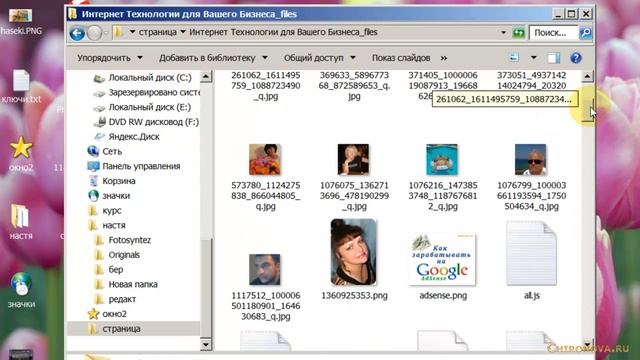Screen dimensions: 640x360
Task: Click the file name starting with 369633_5896773
Action: click(354, 86)
